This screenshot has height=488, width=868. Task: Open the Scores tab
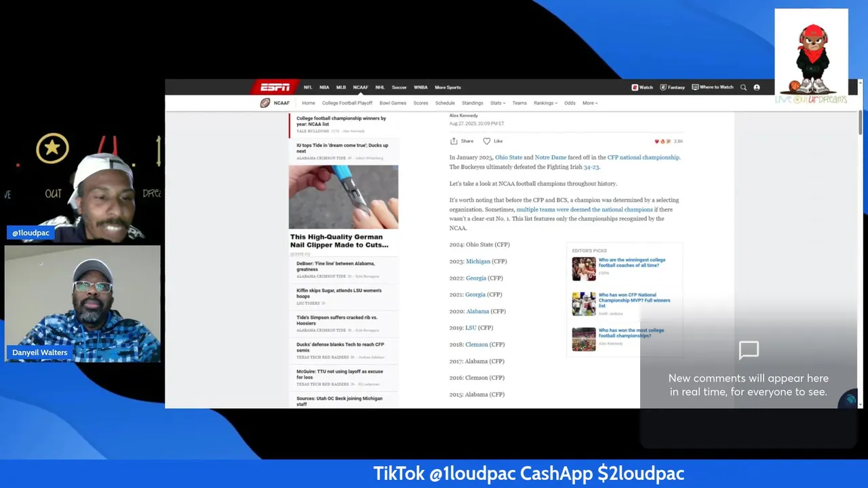click(420, 103)
